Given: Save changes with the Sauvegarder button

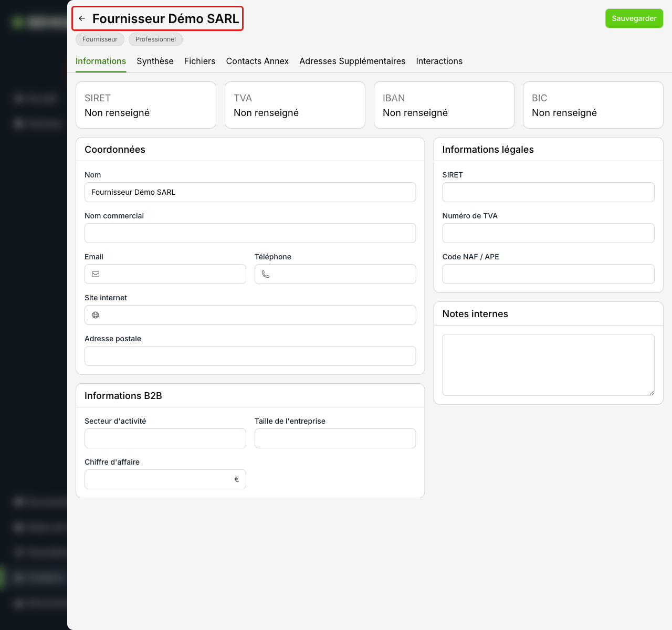Looking at the screenshot, I should (634, 18).
